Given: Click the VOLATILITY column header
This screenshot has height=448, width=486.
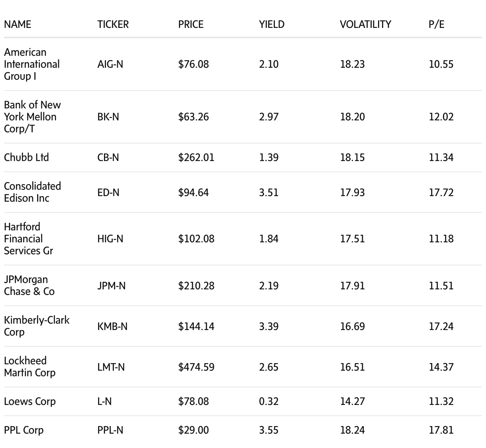Looking at the screenshot, I should click(365, 24).
